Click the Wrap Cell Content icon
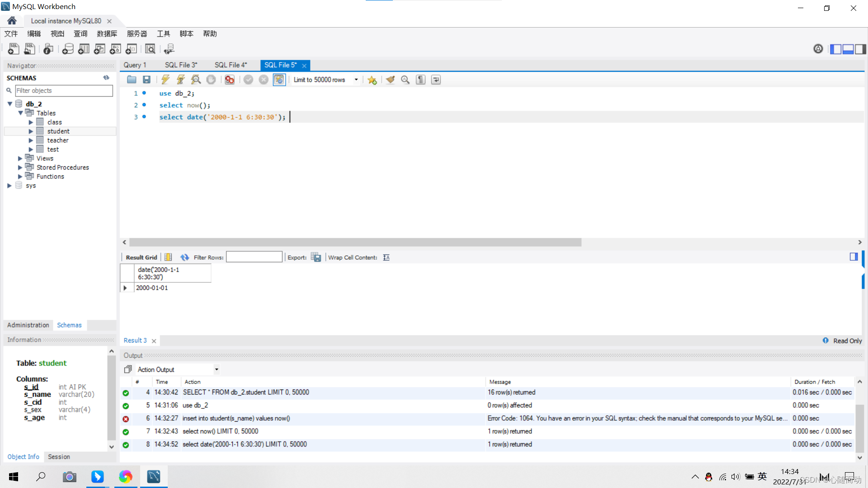 pos(387,257)
